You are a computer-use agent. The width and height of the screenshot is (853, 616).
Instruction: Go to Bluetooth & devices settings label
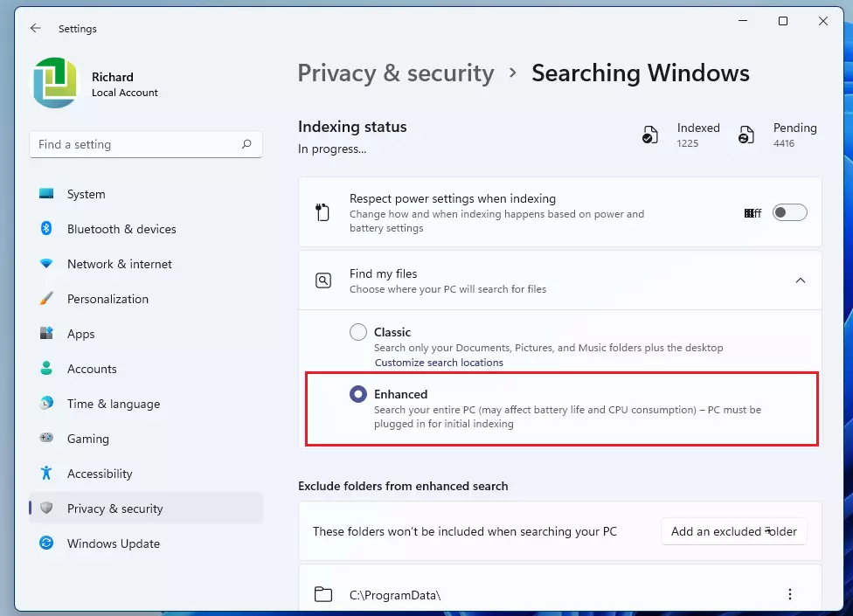(x=121, y=229)
